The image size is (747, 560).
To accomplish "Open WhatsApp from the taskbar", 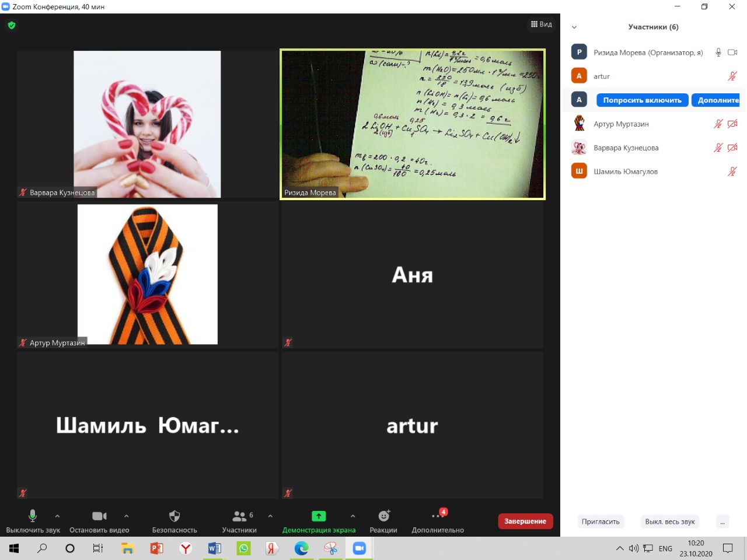I will point(243,548).
